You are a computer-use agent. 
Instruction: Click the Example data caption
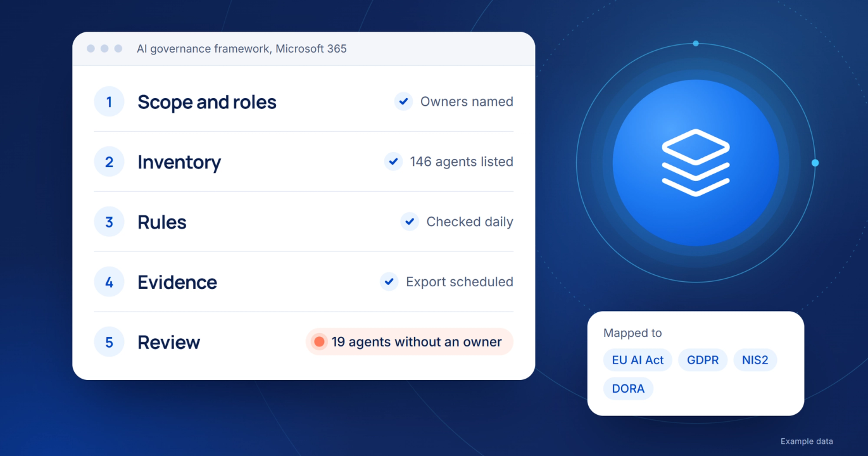point(807,441)
